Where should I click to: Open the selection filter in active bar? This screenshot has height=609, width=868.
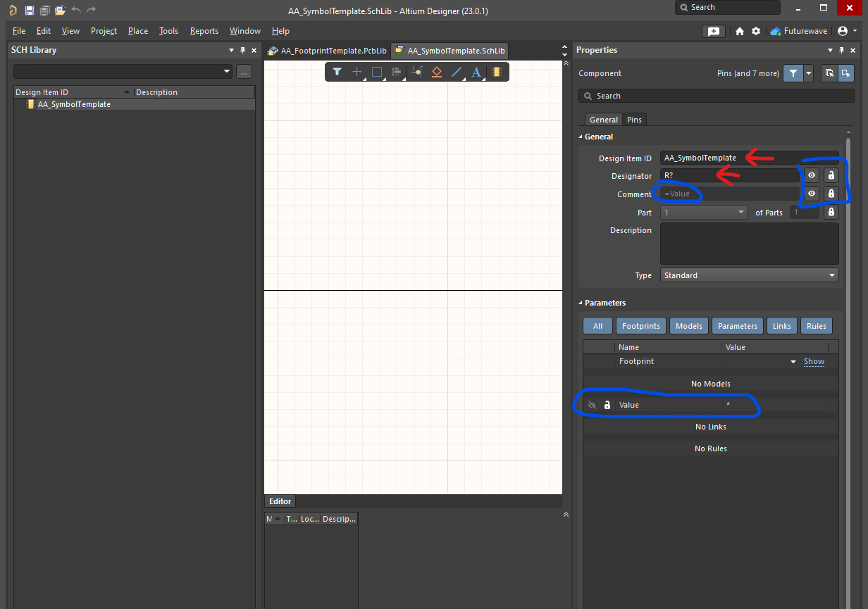[x=337, y=72]
